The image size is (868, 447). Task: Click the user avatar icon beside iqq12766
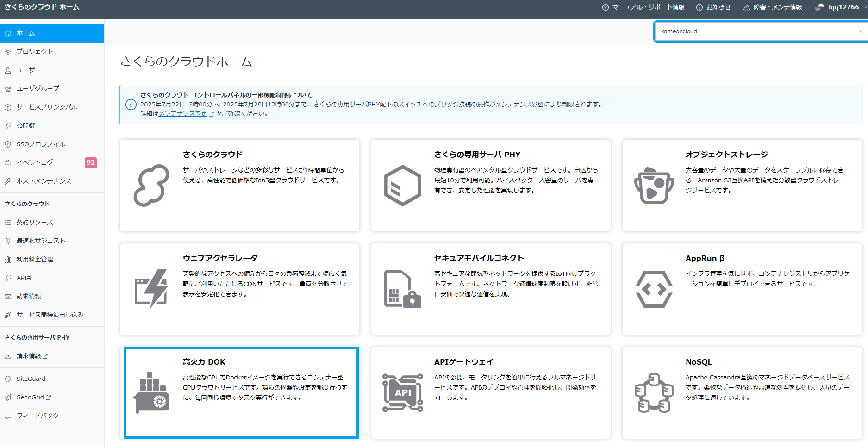(x=819, y=7)
